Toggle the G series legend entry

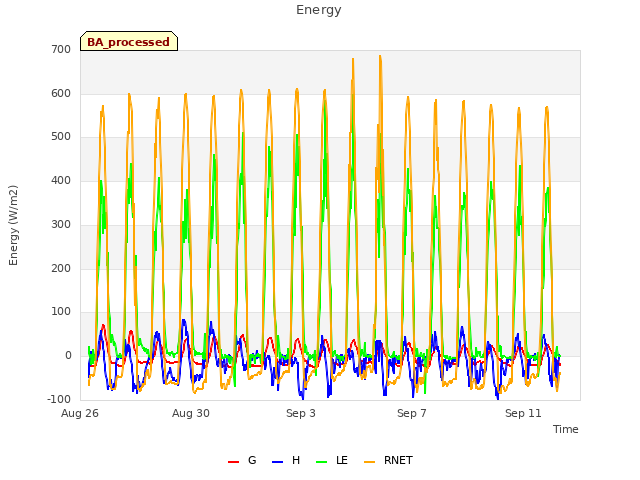pos(242,460)
